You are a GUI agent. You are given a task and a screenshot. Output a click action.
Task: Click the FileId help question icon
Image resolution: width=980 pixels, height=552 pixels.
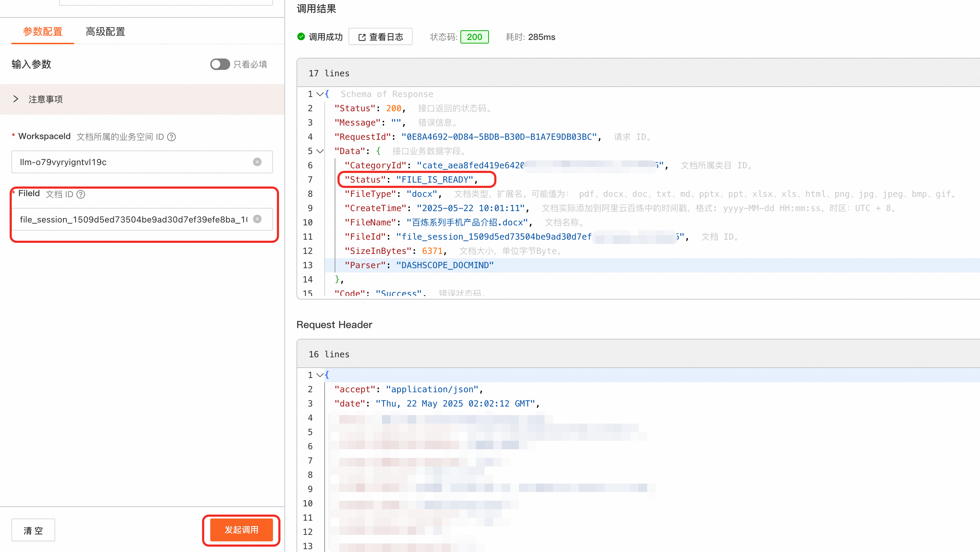pos(81,195)
